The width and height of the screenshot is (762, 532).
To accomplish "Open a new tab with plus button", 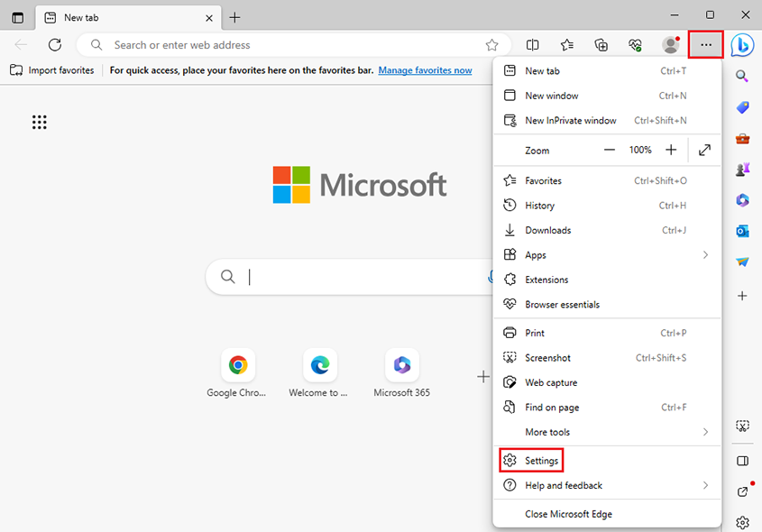I will pyautogui.click(x=234, y=17).
